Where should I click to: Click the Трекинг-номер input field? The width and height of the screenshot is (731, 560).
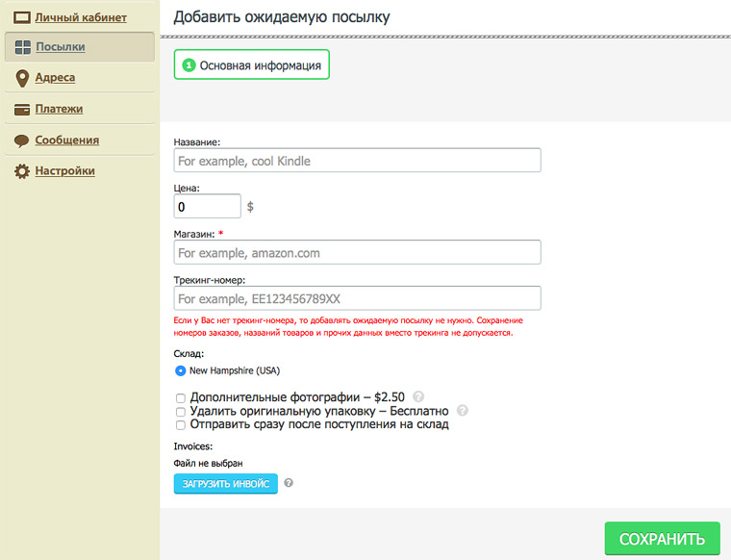357,298
